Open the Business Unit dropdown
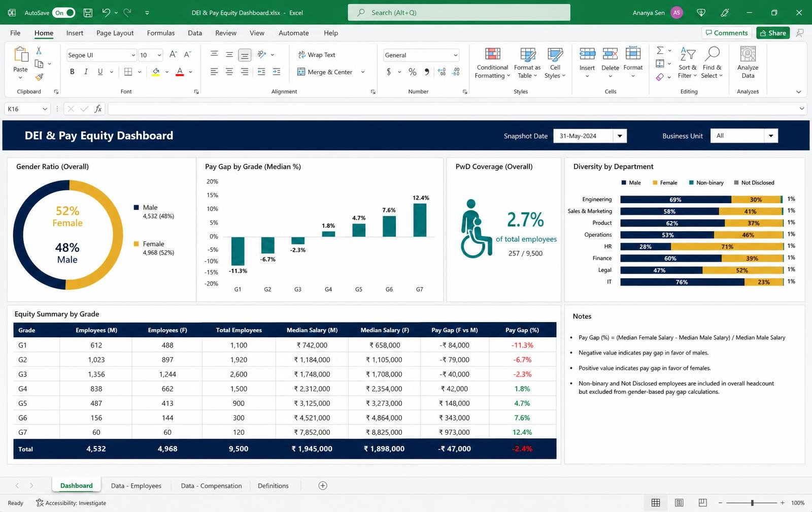Screen dimensions: 812x512 (771, 136)
